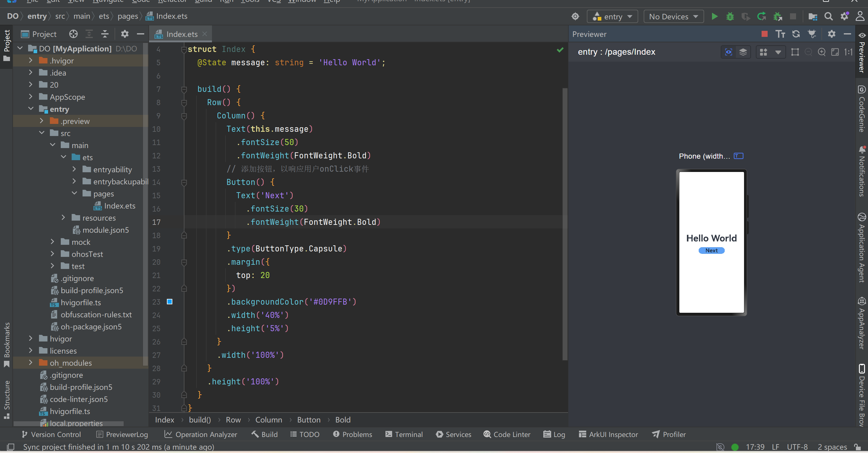868x453 pixels.
Task: Click the green Debug bug icon
Action: tap(730, 17)
